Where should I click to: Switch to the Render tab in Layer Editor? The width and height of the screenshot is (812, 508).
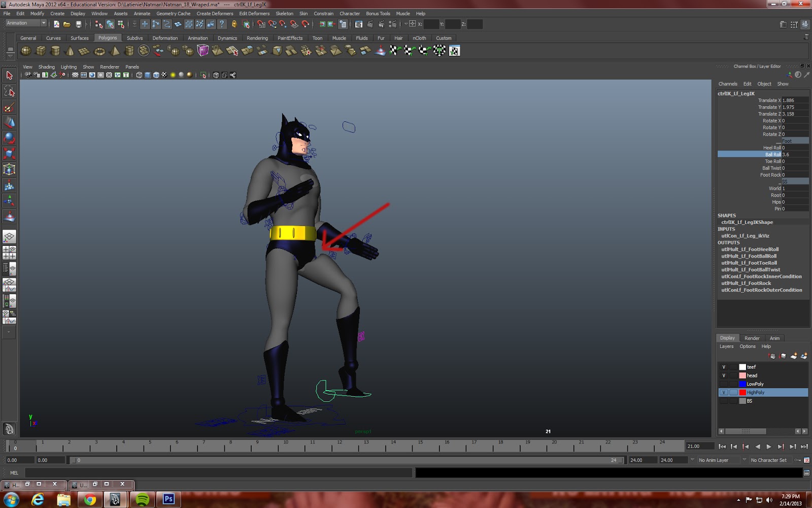click(x=752, y=338)
